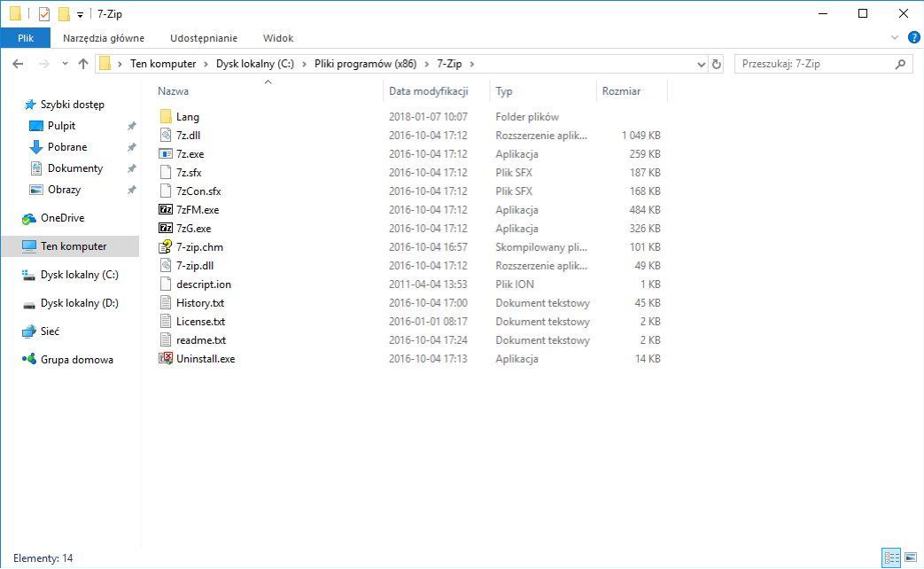Expand chevron after 7-Zip in path
The width and height of the screenshot is (924, 569).
pyautogui.click(x=472, y=64)
